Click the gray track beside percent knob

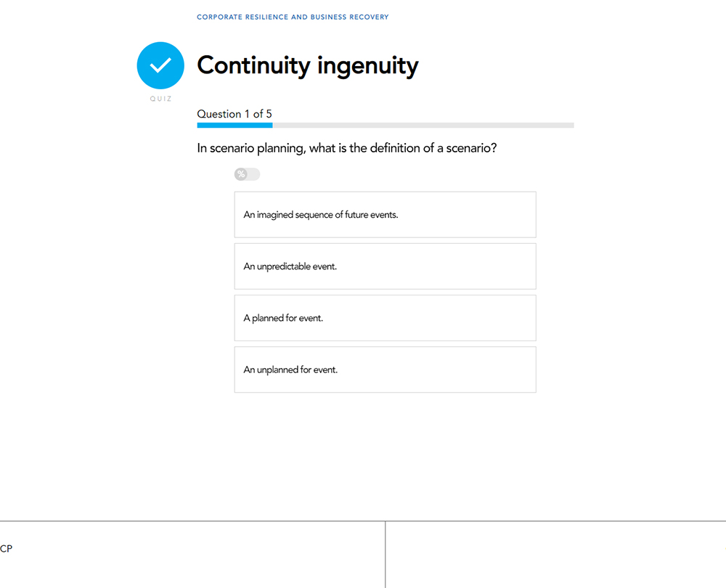(253, 174)
